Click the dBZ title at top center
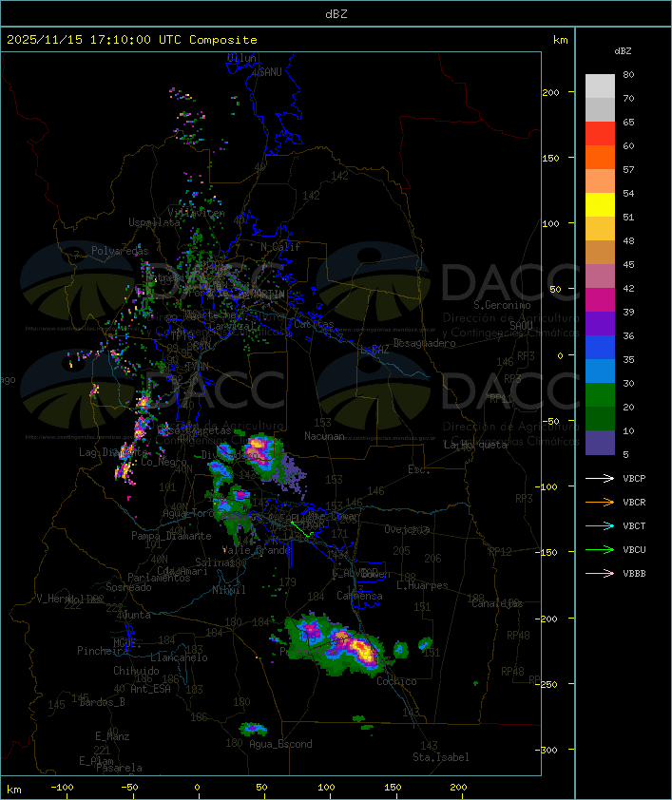Image resolution: width=672 pixels, height=800 pixels. pyautogui.click(x=336, y=14)
